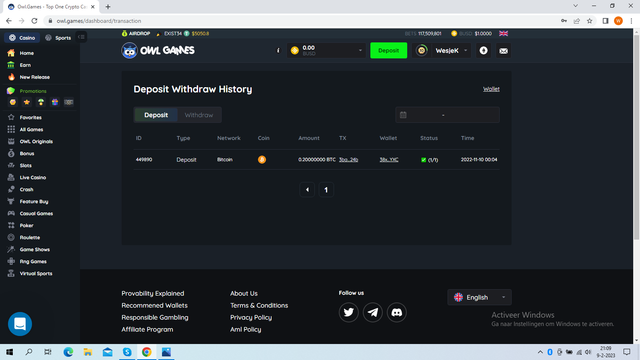Go to previous page arrow
Screen dimensions: 640x360
coord(307,190)
